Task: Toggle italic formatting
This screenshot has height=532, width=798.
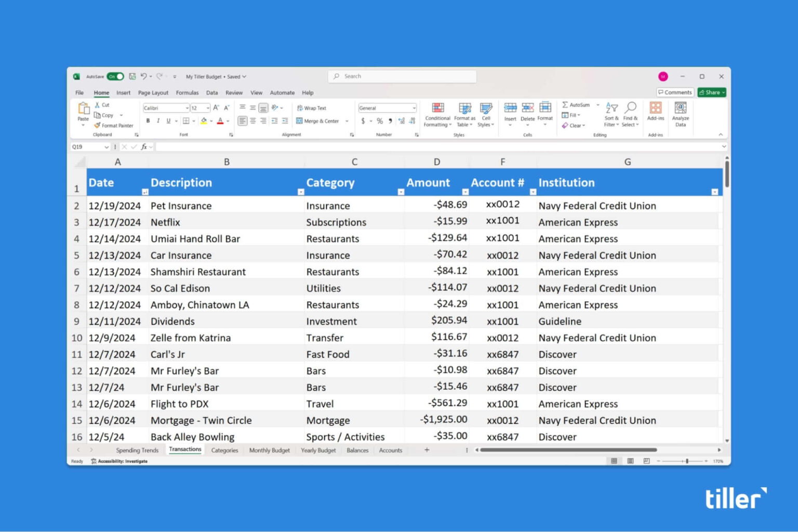Action: [x=158, y=121]
